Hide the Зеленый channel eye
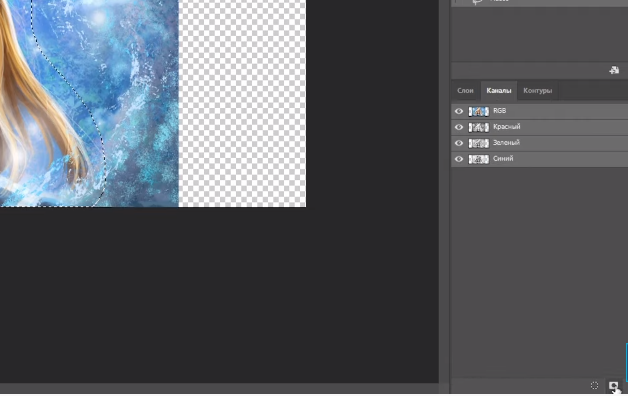Viewport: 628px width, 396px height. tap(459, 143)
